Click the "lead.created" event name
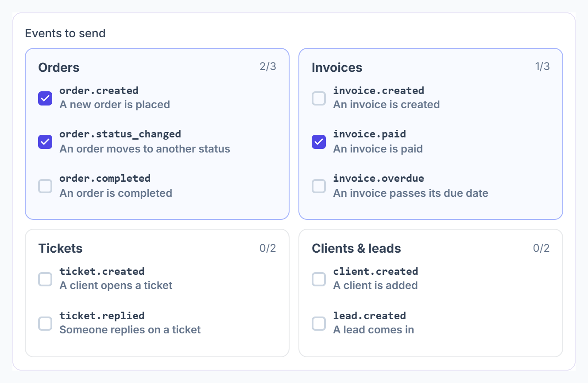The height and width of the screenshot is (383, 588). coord(370,316)
